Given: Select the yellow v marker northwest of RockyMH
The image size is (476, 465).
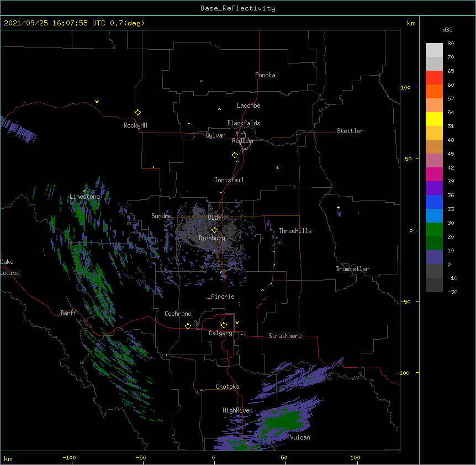Looking at the screenshot, I should tap(97, 102).
